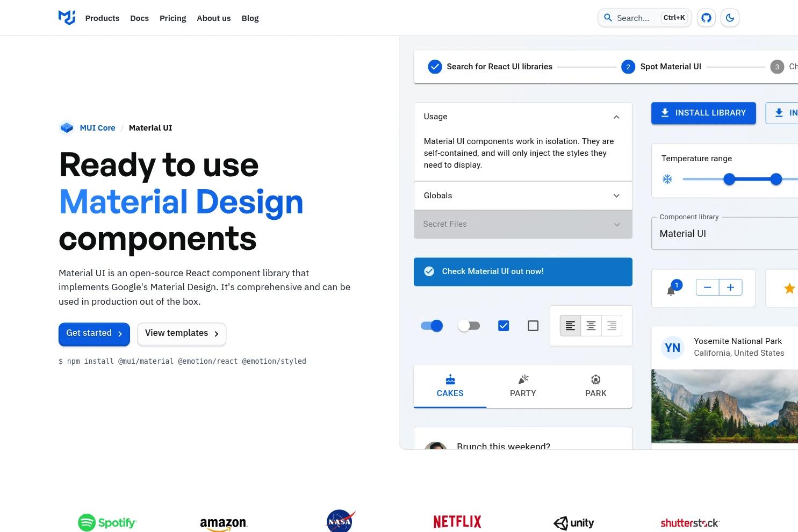Screen dimensions: 798x532
Task: Click the YN avatar for Yosemite
Action: (672, 348)
